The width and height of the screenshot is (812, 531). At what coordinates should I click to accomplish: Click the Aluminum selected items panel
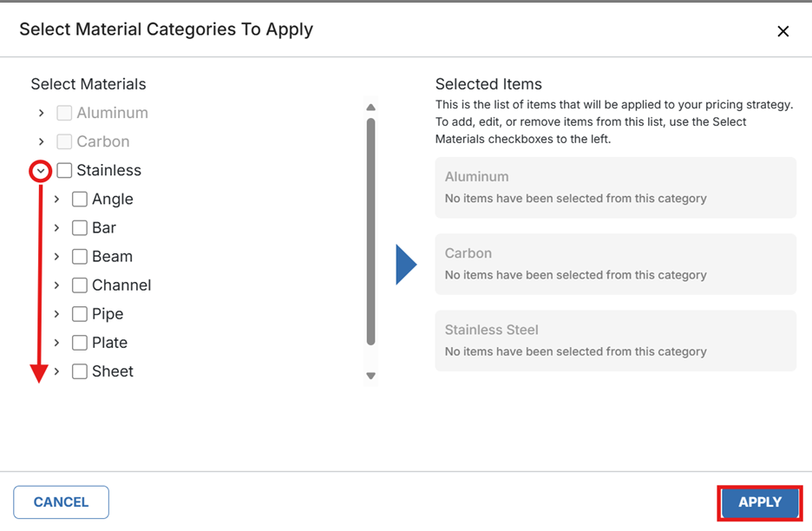coord(615,187)
